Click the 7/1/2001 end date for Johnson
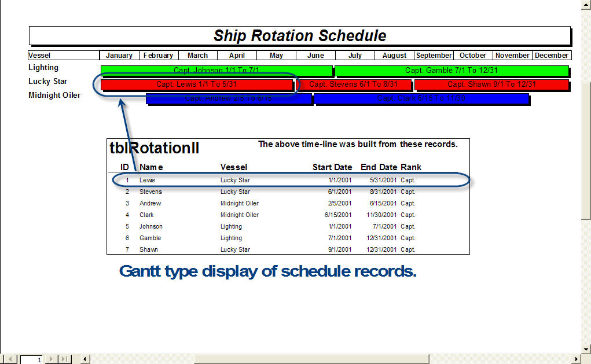Image resolution: width=591 pixels, height=364 pixels. 384,226
